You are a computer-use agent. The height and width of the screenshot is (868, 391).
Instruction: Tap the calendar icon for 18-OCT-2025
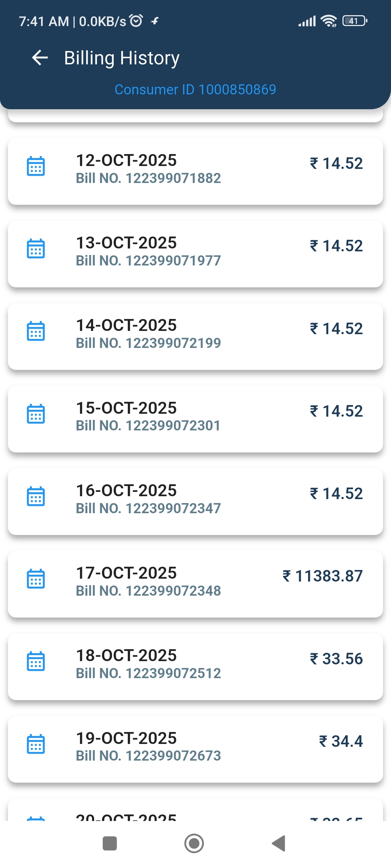tap(36, 661)
